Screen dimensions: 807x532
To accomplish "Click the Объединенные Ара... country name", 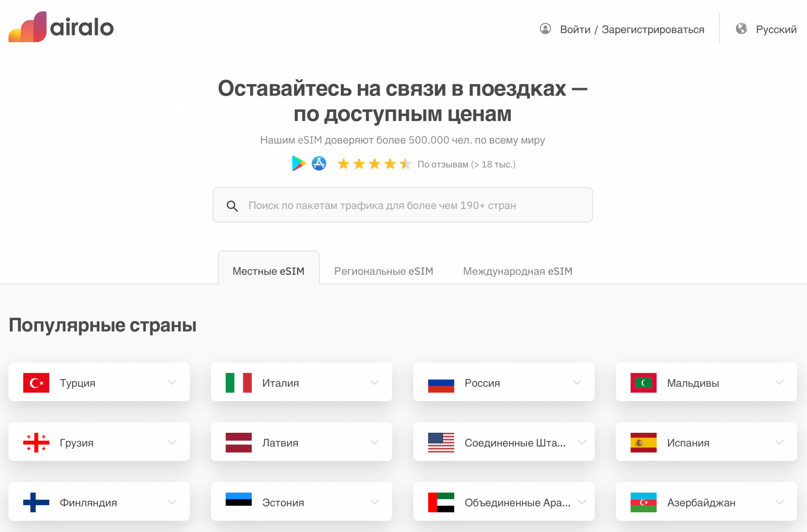I will pos(517,502).
